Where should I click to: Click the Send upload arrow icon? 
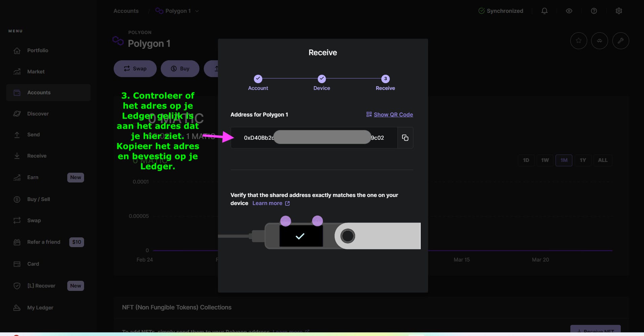tap(17, 135)
